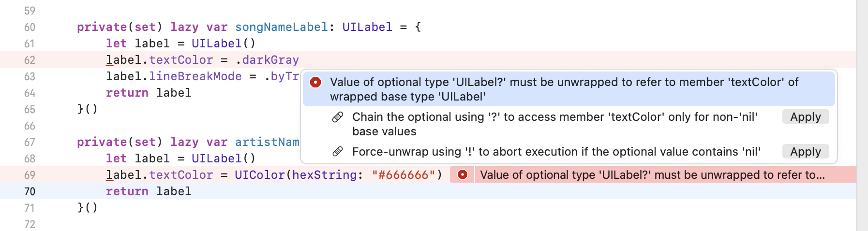
Task: Click .darkGray color value on line 62
Action: click(267, 60)
